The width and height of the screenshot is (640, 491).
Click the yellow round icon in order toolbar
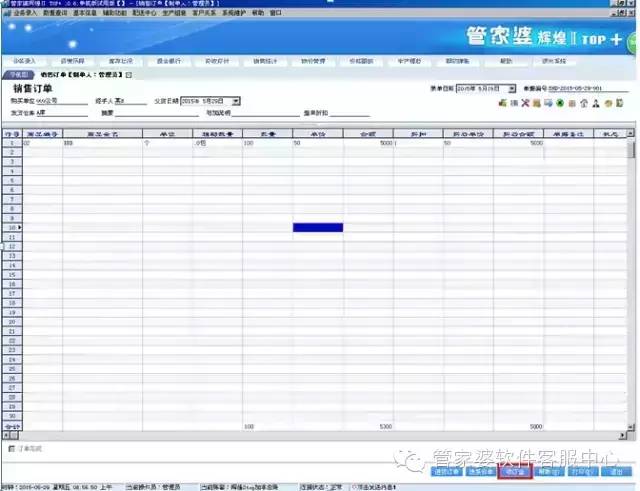coord(608,103)
